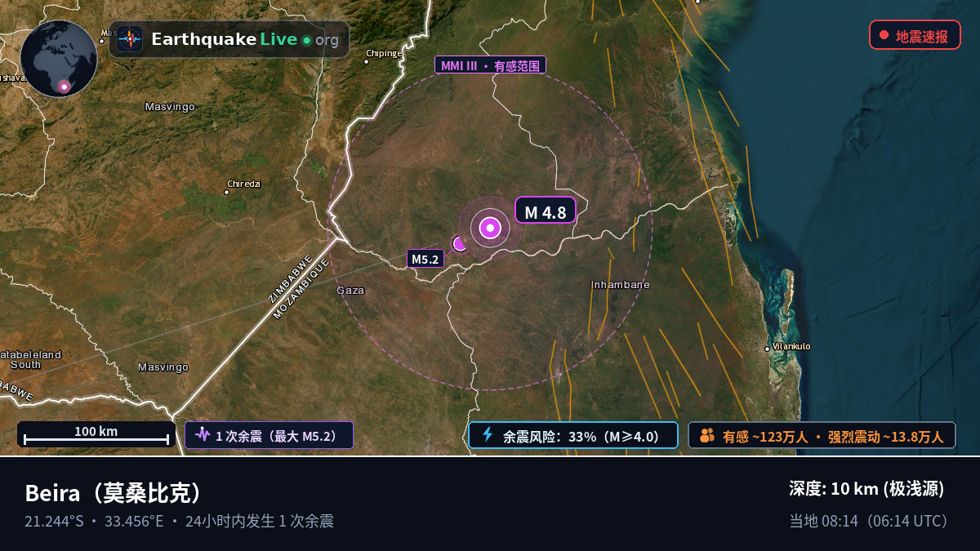980x551 pixels.
Task: Click the red dot in 地震速报 badge
Action: pyautogui.click(x=884, y=35)
